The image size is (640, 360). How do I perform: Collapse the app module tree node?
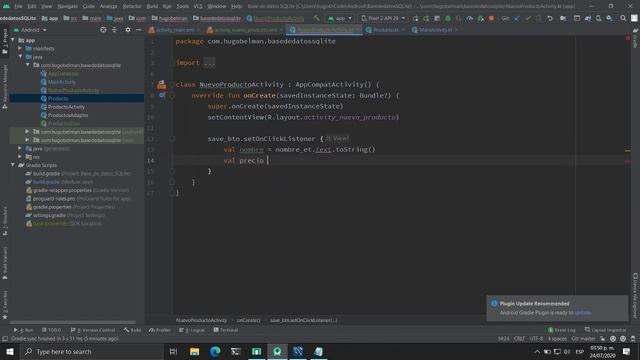pyautogui.click(x=13, y=40)
